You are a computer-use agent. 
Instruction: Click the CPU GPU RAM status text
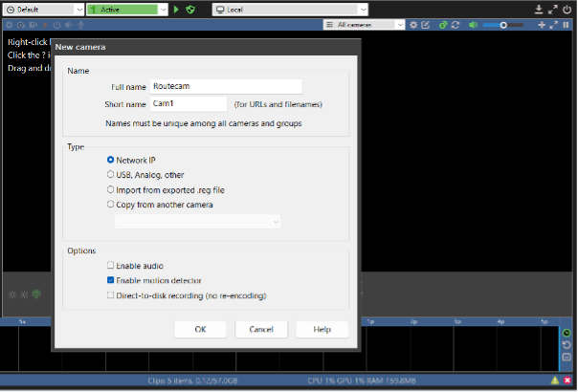tap(362, 381)
